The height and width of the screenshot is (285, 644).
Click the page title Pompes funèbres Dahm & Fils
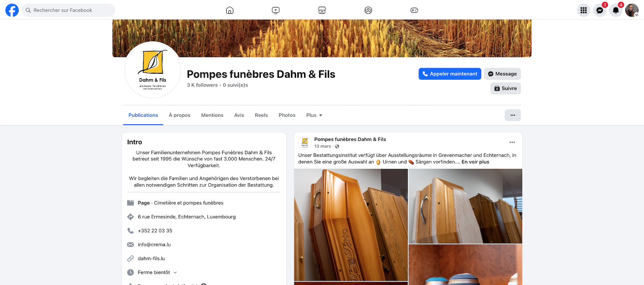coord(261,74)
